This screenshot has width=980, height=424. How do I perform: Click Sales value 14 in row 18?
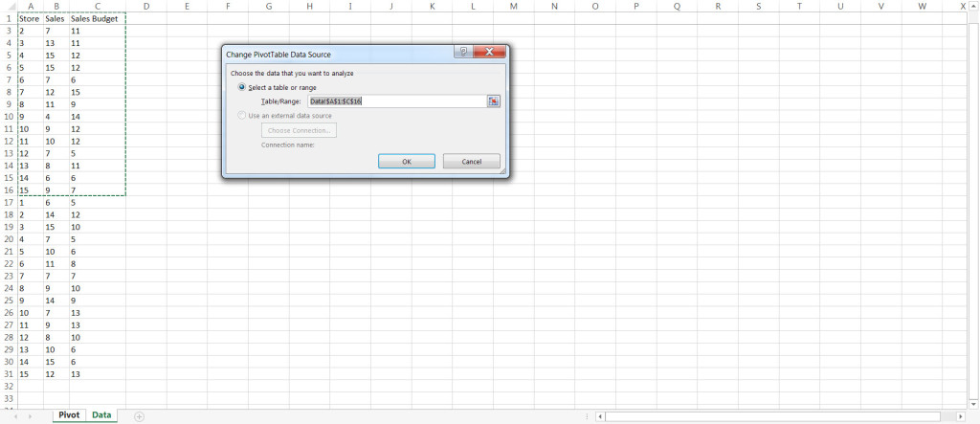(56, 214)
